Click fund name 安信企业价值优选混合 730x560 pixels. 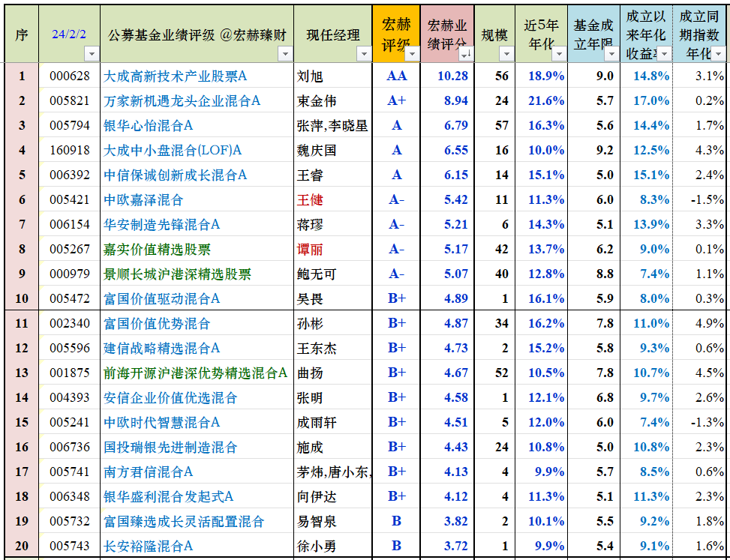[170, 397]
